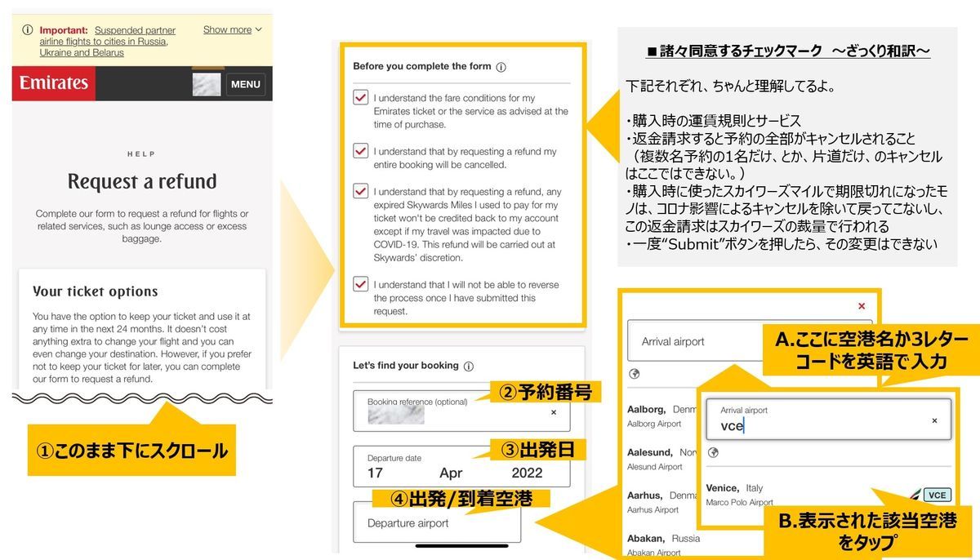The image size is (980, 560).
Task: Clear the vce text with the x icon
Action: (x=934, y=420)
